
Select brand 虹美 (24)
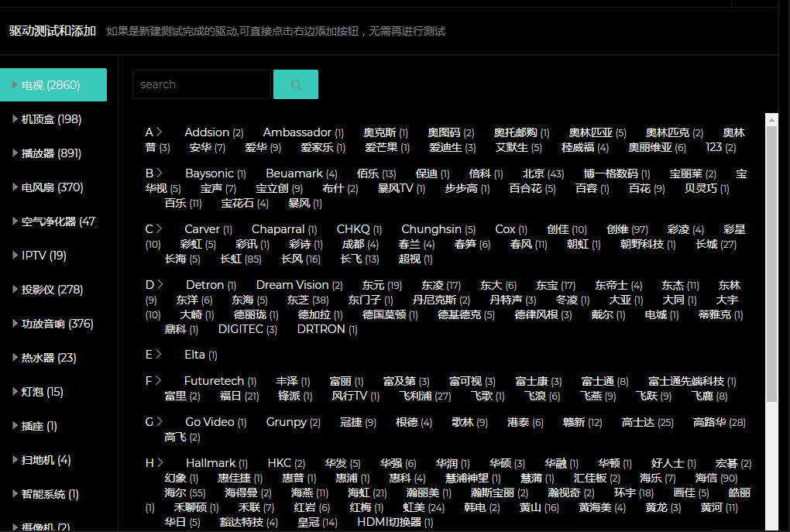tap(424, 507)
